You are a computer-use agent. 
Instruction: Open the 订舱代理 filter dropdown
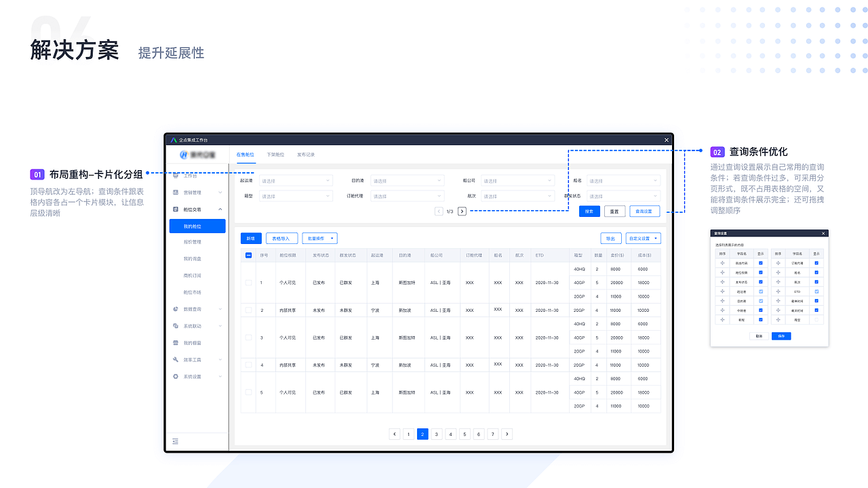[x=408, y=197]
